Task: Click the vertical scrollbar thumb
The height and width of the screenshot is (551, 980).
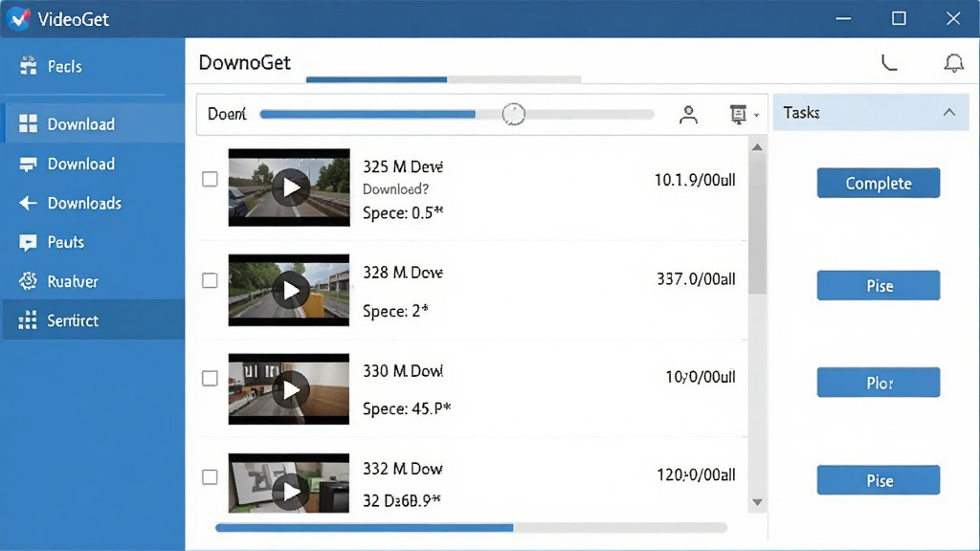Action: (758, 225)
